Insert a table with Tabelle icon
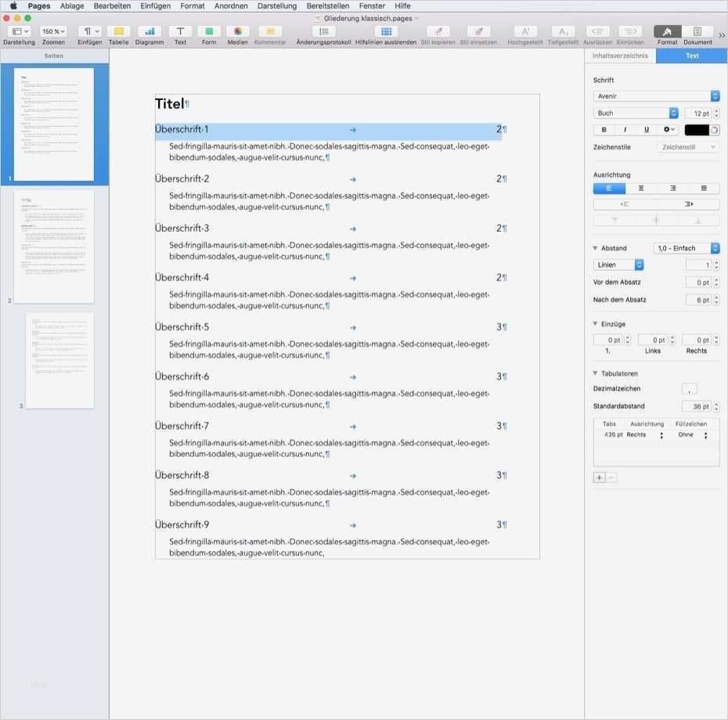This screenshot has height=720, width=728. (x=118, y=31)
